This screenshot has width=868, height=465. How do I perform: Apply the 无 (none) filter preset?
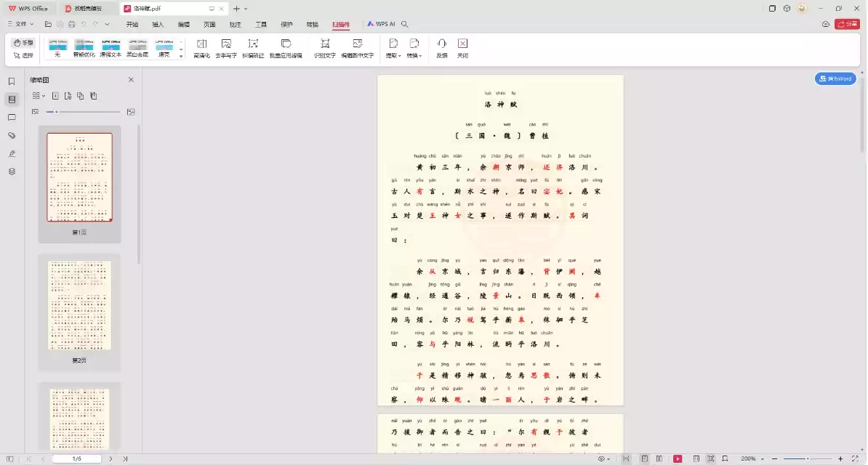[x=57, y=49]
